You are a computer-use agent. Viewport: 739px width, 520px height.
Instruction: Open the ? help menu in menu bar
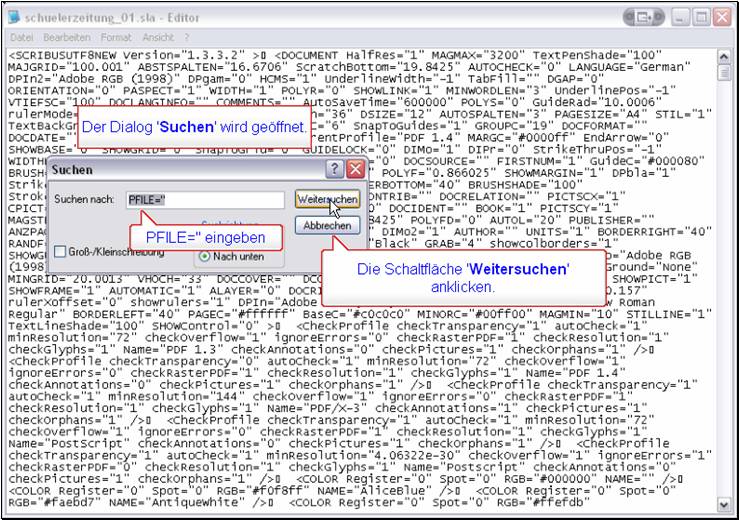point(186,37)
